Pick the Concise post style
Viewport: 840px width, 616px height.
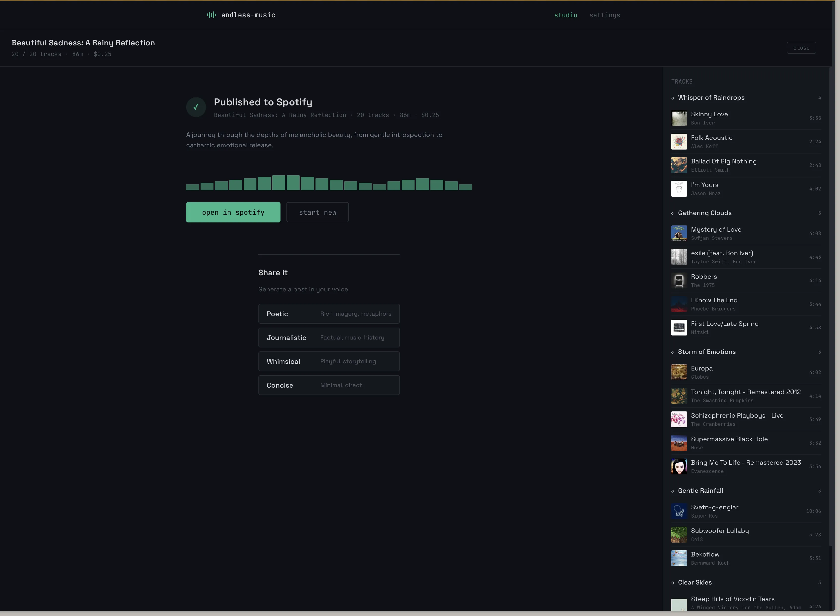pos(329,385)
